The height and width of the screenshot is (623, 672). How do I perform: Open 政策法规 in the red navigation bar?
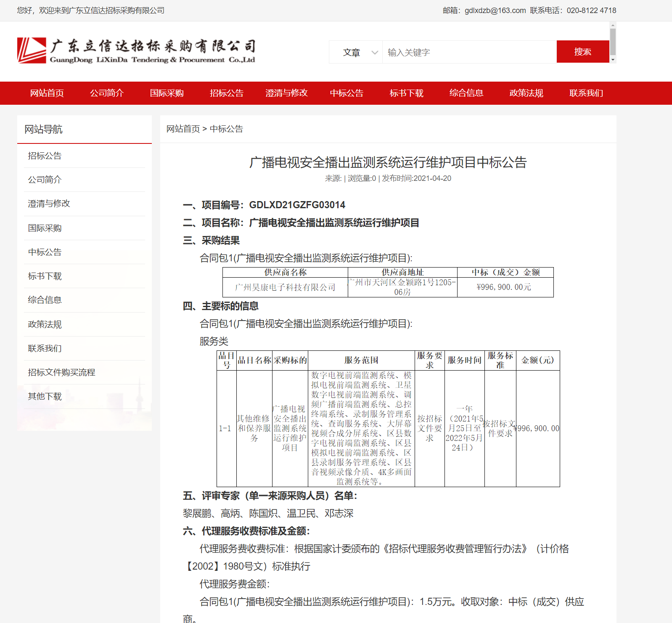click(526, 93)
